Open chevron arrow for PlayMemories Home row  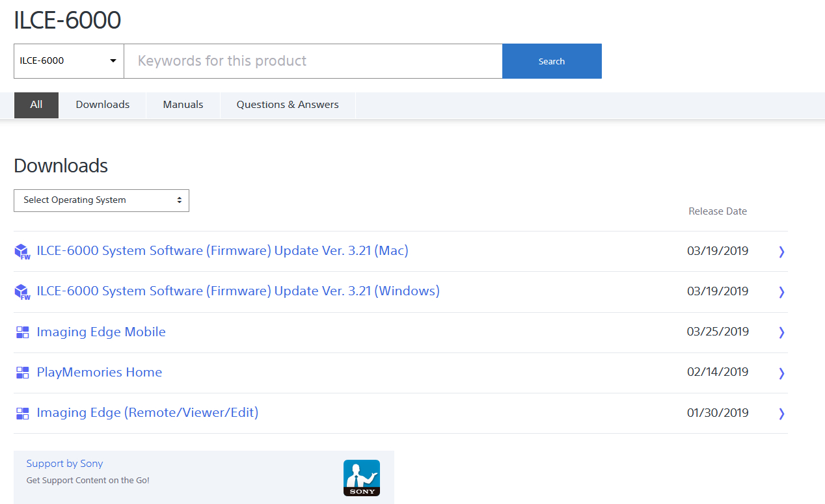click(x=781, y=373)
